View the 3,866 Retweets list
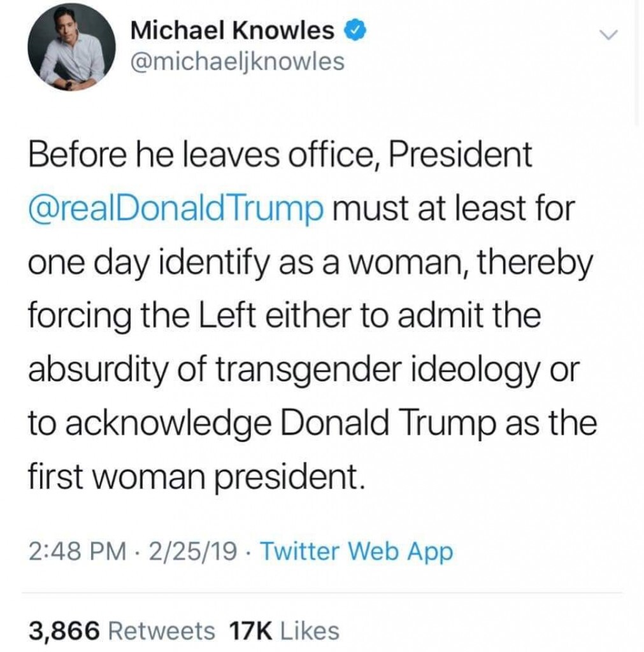Screen dimensions: 644x652 122,630
